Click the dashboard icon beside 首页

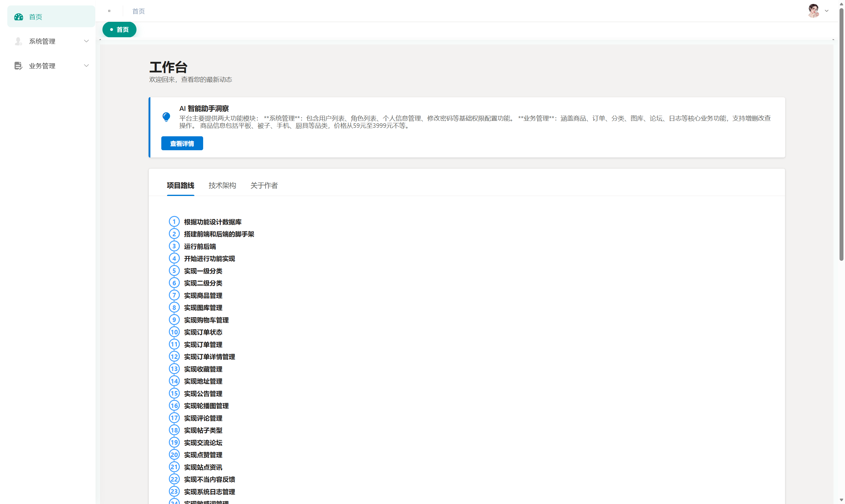[x=18, y=17]
